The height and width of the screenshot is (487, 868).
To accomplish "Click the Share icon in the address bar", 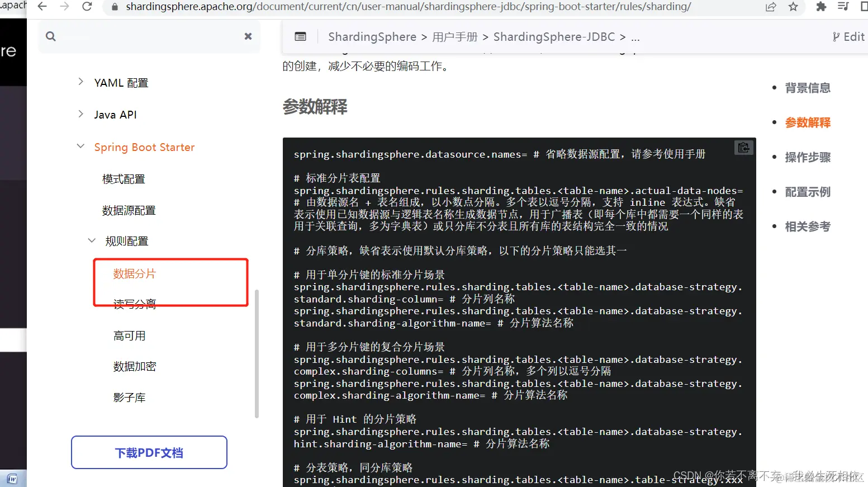I will coord(770,7).
